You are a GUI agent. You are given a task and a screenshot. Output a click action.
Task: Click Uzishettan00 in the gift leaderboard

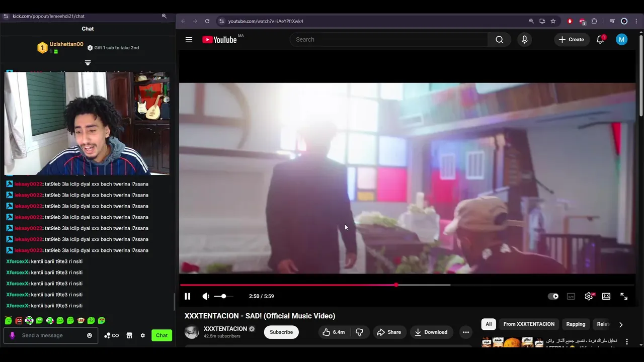point(66,44)
